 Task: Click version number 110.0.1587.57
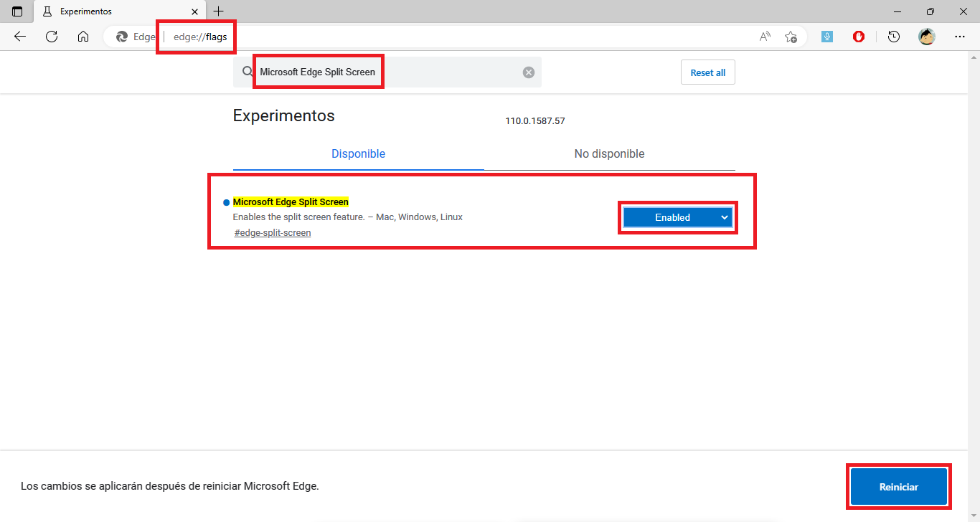tap(535, 121)
